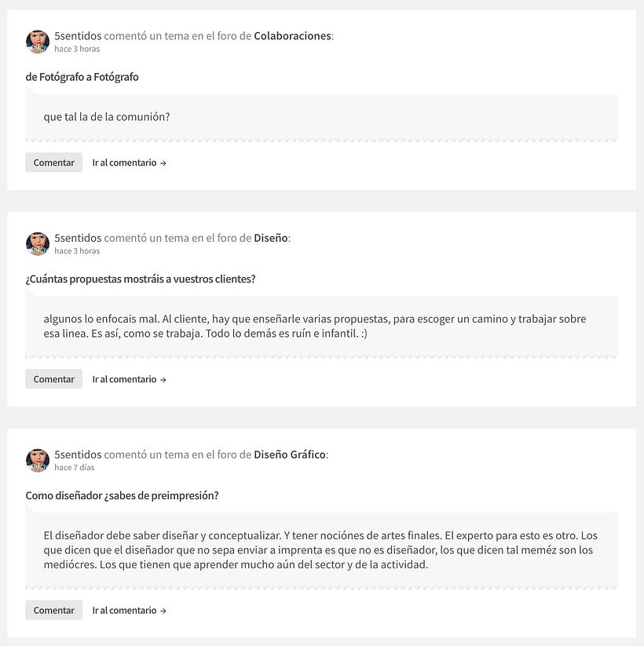Follow 'Ir al comentario' in Diseño post
This screenshot has height=646, width=644.
pyautogui.click(x=129, y=379)
